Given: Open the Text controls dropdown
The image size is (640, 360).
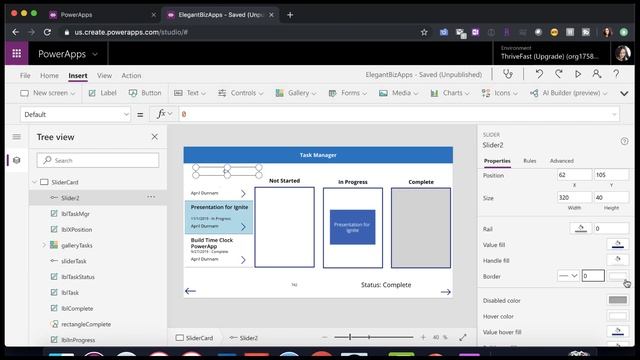Looking at the screenshot, I should click(x=190, y=93).
